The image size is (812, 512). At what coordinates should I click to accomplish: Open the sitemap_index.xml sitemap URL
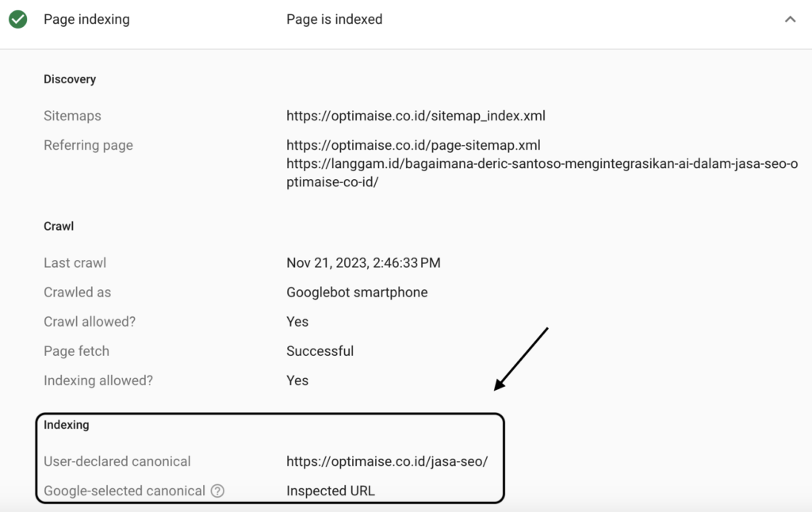coord(416,116)
